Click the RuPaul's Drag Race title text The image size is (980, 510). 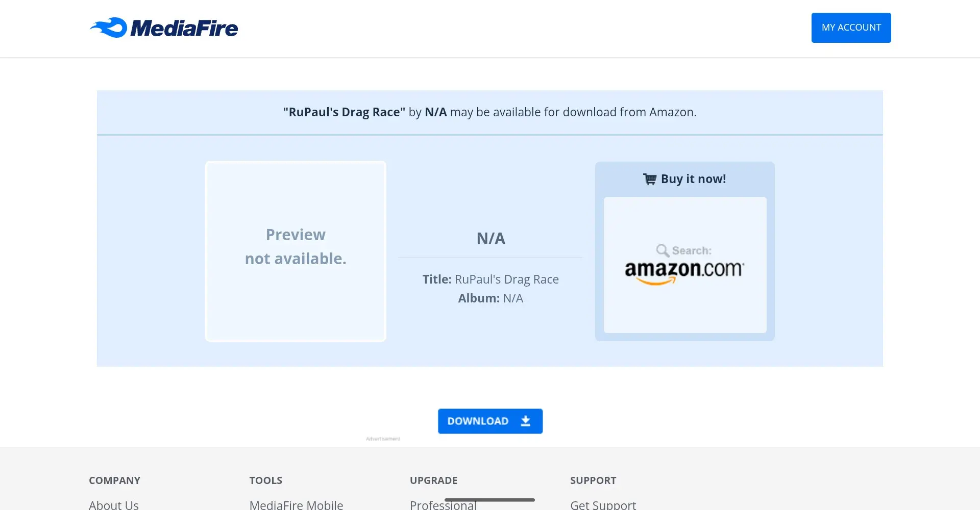[506, 279]
